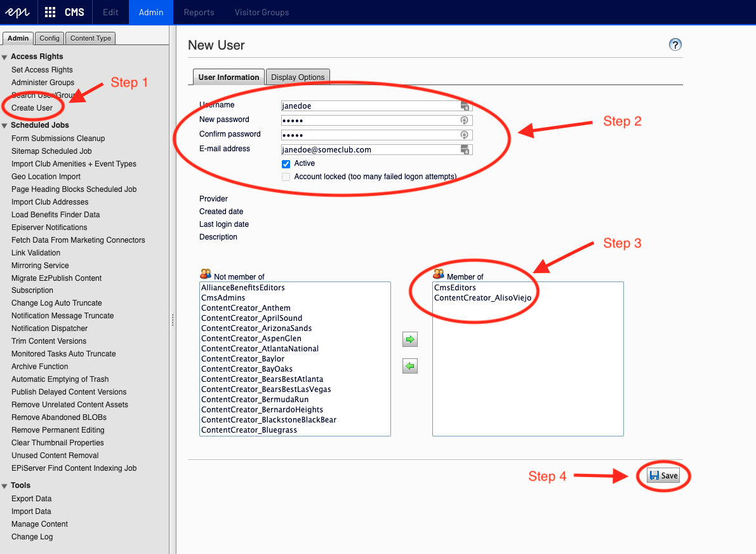Open the help question mark icon
The height and width of the screenshot is (554, 756).
pyautogui.click(x=675, y=44)
